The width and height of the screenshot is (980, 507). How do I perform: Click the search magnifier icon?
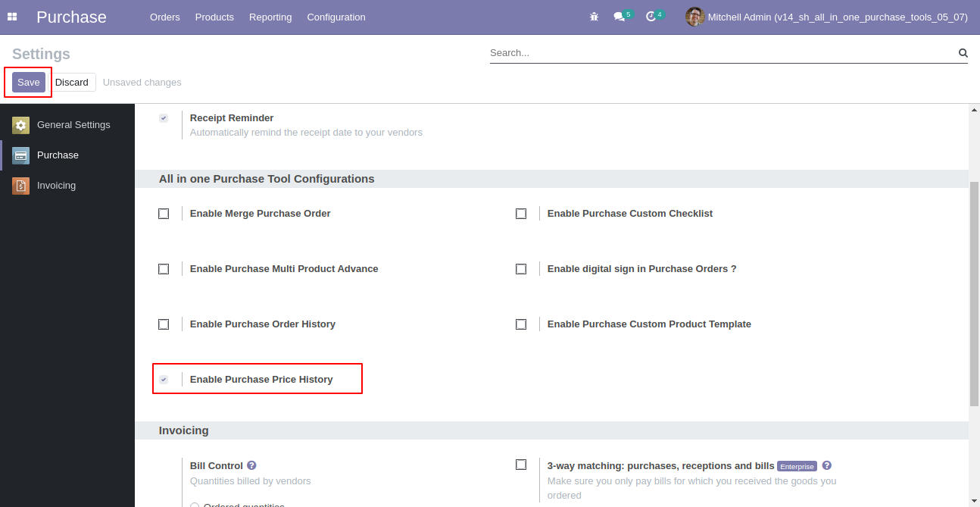[x=963, y=53]
